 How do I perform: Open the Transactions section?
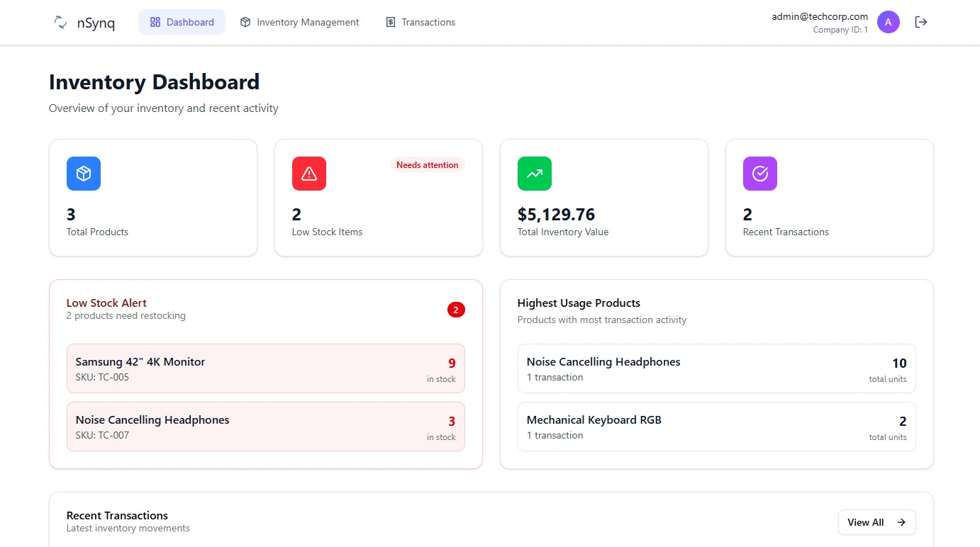[421, 22]
